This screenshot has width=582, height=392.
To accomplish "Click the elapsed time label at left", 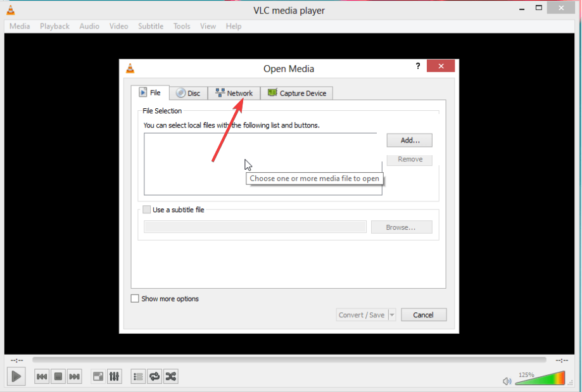I will 16,360.
